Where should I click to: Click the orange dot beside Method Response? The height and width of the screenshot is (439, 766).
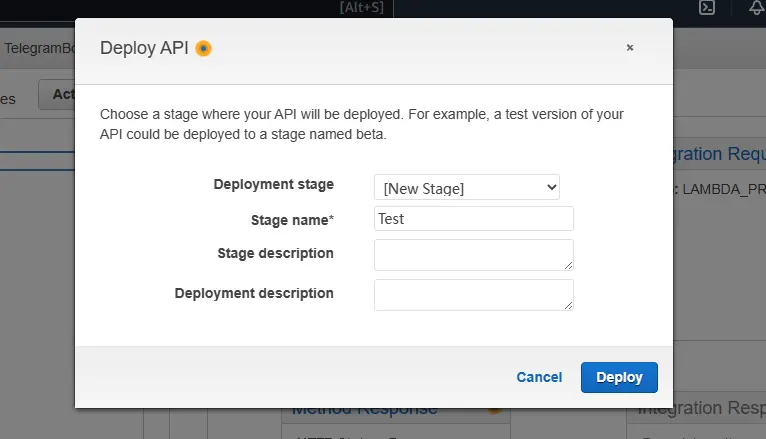[x=493, y=408]
